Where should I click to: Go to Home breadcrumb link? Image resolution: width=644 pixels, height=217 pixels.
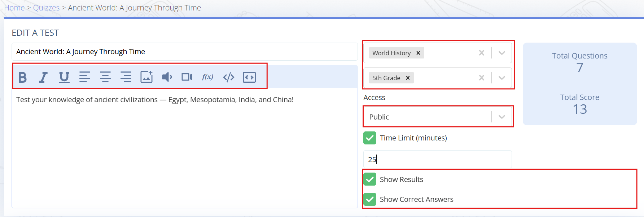(14, 8)
